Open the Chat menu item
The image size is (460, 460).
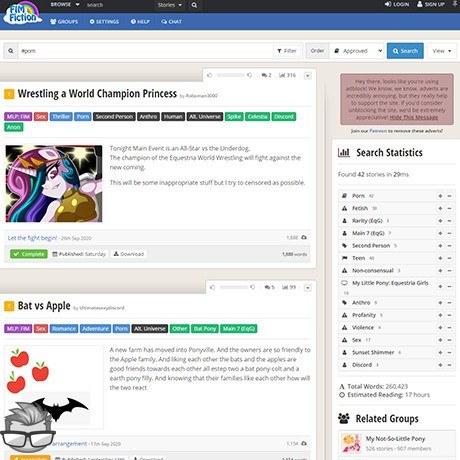tap(171, 22)
